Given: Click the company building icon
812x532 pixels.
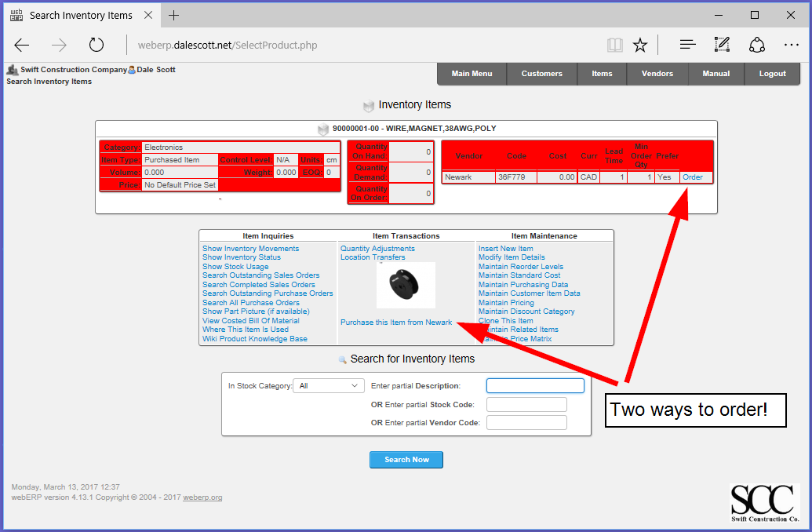Looking at the screenshot, I should point(13,69).
